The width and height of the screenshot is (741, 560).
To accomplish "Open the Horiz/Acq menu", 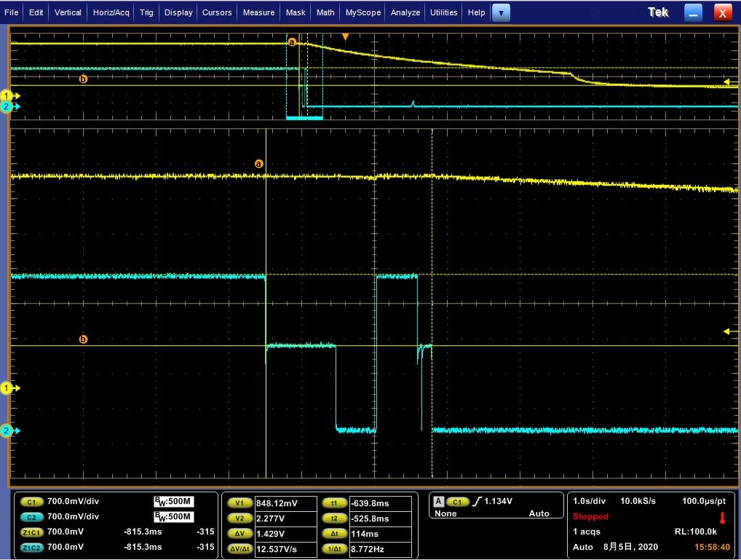I will click(x=111, y=12).
